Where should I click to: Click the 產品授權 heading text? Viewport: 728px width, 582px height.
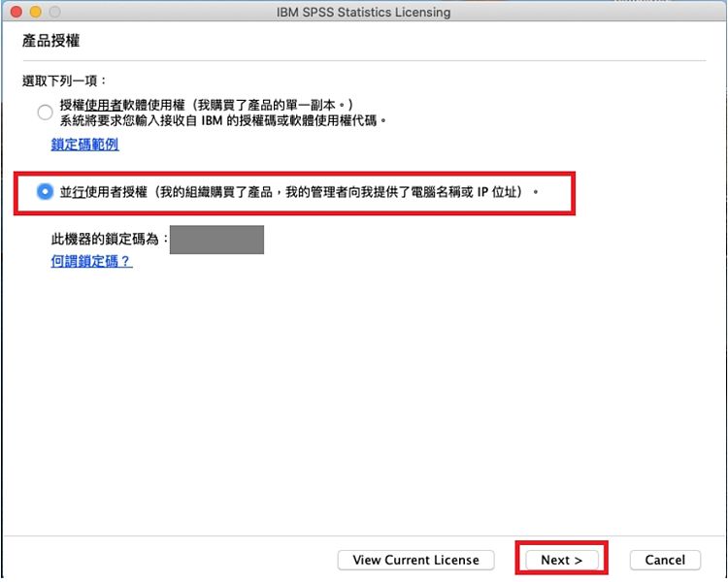click(x=51, y=41)
